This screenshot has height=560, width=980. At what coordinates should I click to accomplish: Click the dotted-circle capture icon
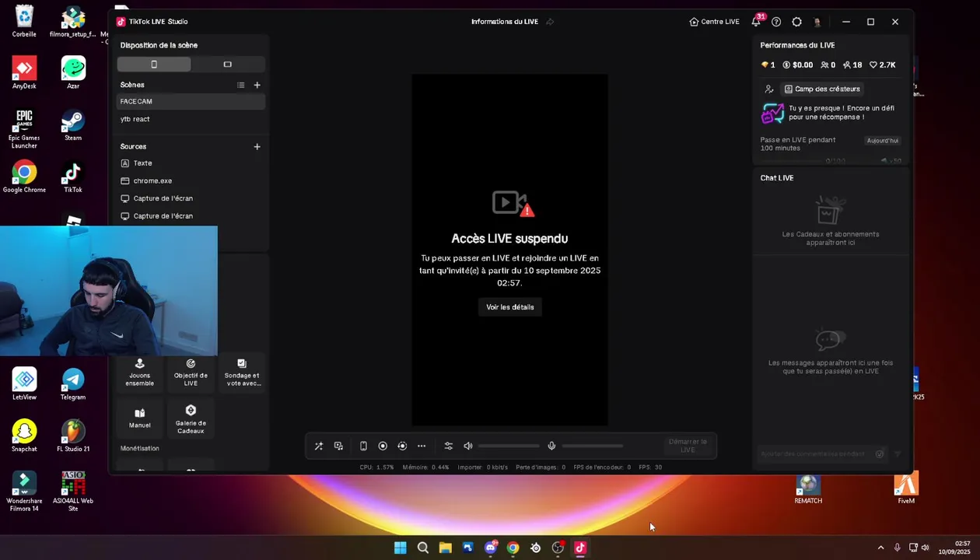402,446
